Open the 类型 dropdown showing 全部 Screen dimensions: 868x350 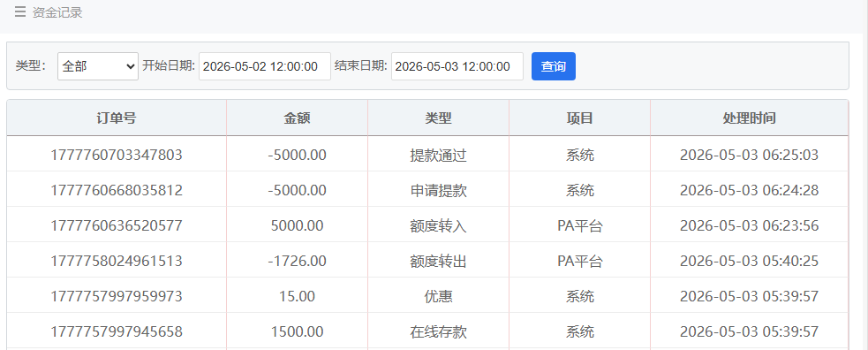pyautogui.click(x=98, y=66)
